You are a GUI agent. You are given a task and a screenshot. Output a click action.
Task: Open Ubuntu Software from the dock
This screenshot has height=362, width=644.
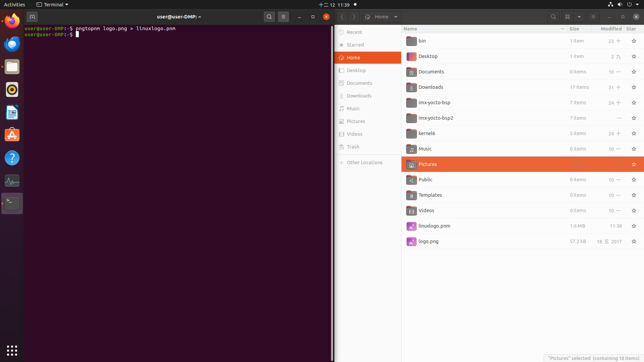(x=12, y=135)
